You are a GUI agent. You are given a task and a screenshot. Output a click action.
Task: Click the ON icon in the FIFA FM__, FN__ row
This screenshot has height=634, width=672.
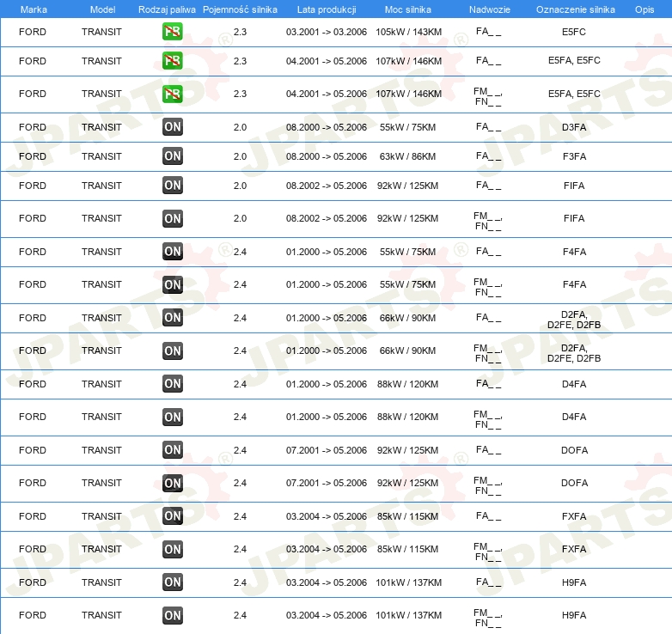pos(172,218)
